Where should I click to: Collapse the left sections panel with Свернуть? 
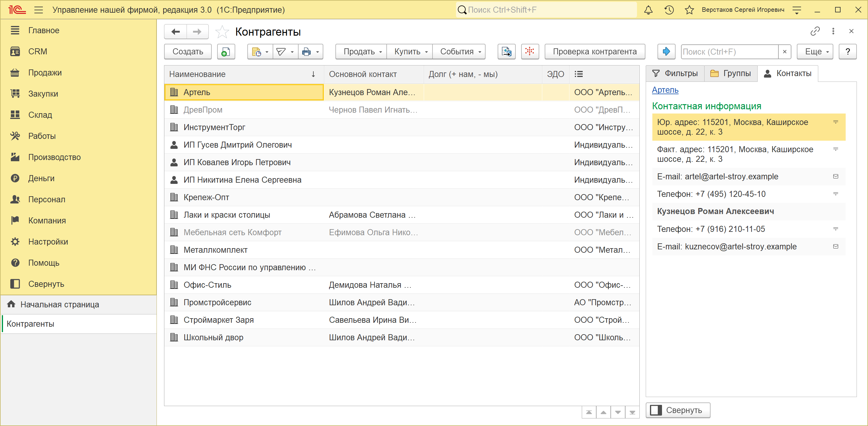point(78,284)
